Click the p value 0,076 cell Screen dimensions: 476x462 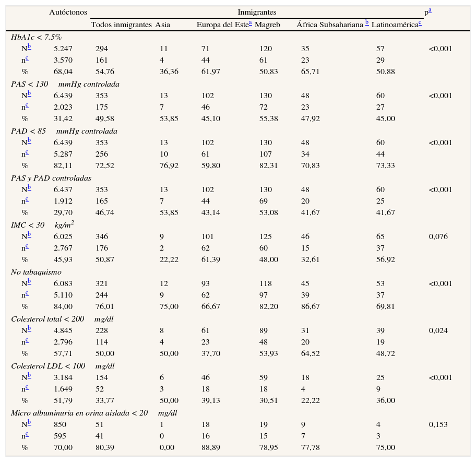[438, 236]
